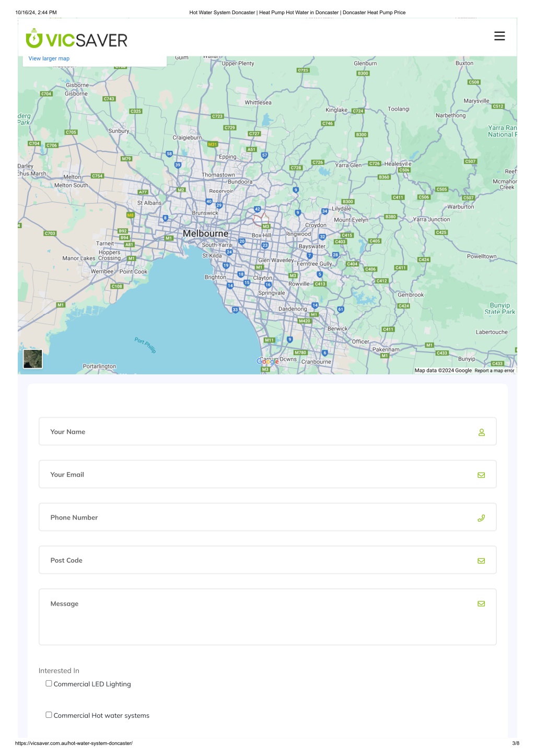Click the person icon in Name field
The image size is (535, 756).
coord(482,432)
